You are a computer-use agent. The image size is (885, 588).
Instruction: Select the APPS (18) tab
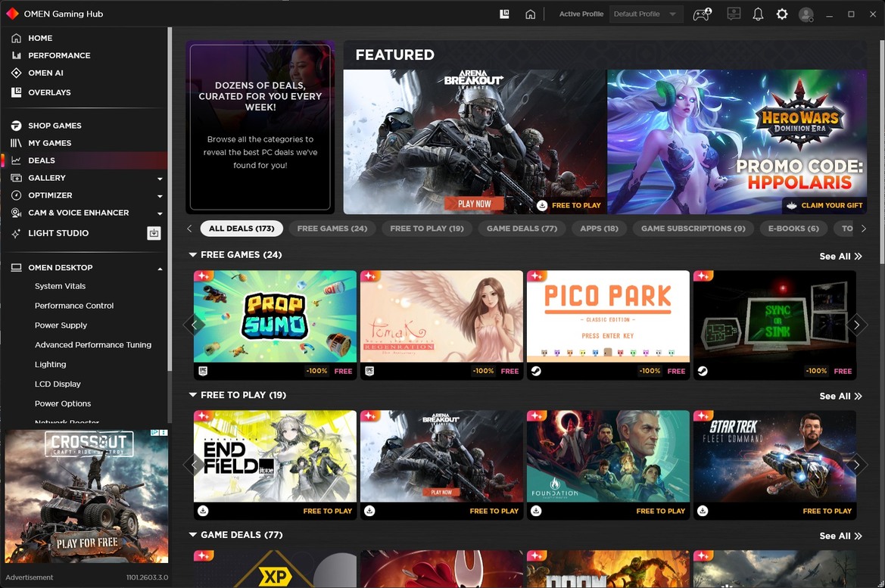click(599, 229)
